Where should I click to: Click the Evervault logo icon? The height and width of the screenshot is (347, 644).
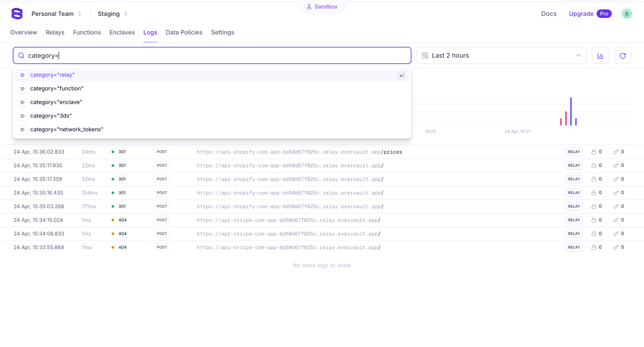click(17, 14)
